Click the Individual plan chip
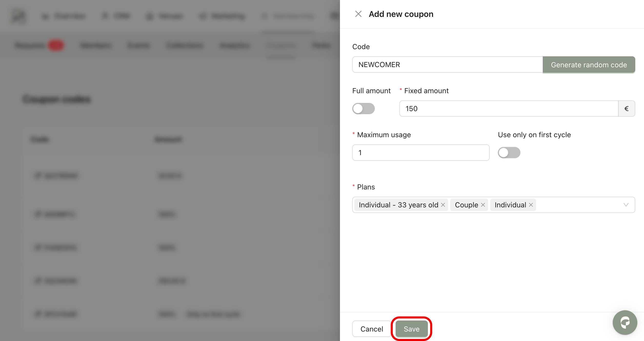 click(x=510, y=205)
